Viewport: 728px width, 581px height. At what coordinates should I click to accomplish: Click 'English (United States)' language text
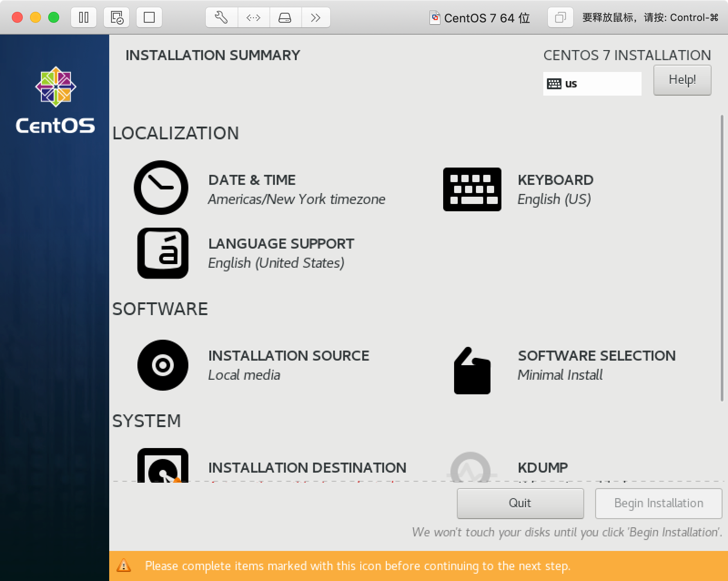(x=276, y=263)
